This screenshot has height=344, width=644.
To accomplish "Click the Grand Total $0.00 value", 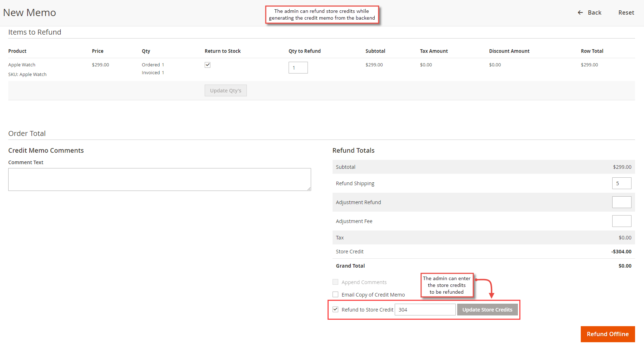I will tap(625, 266).
